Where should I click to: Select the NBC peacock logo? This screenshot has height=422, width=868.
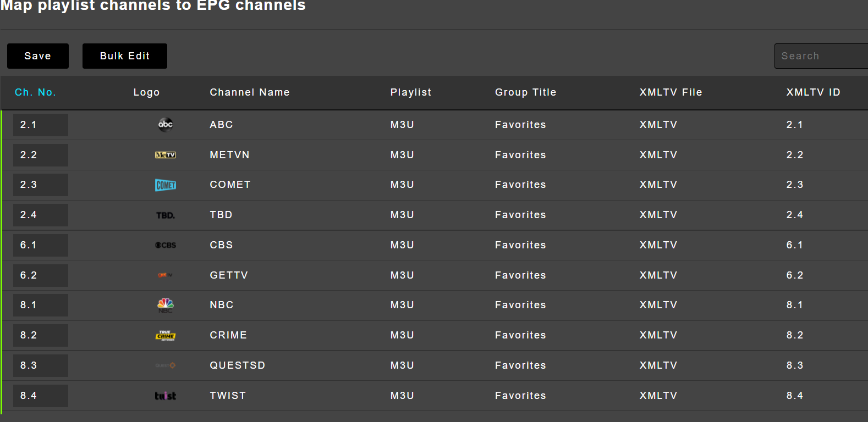click(166, 305)
